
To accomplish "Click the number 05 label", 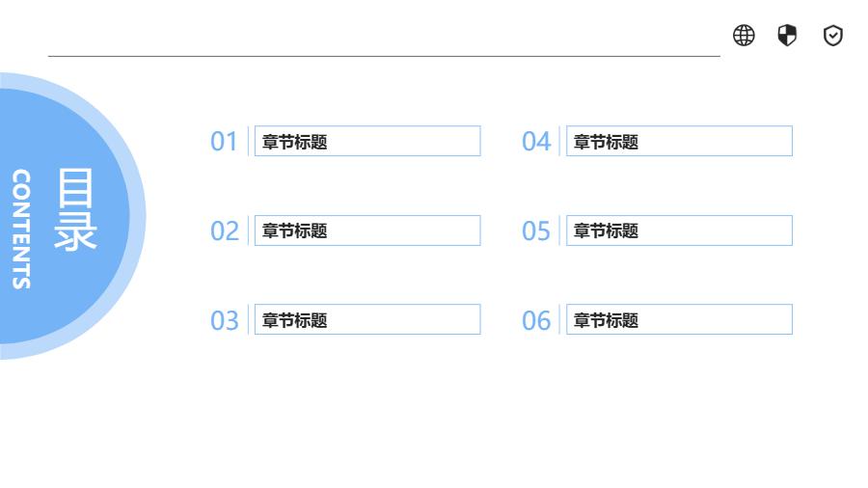I will 535,231.
